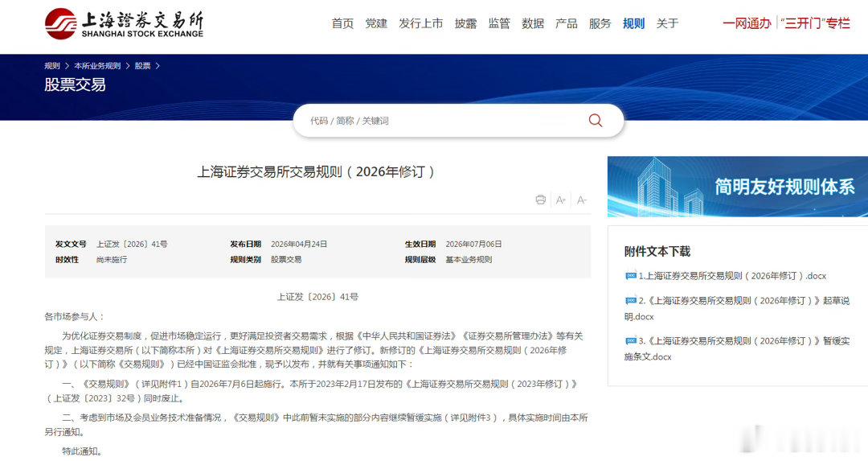Click the publish date 2026年04月24日

(299, 244)
